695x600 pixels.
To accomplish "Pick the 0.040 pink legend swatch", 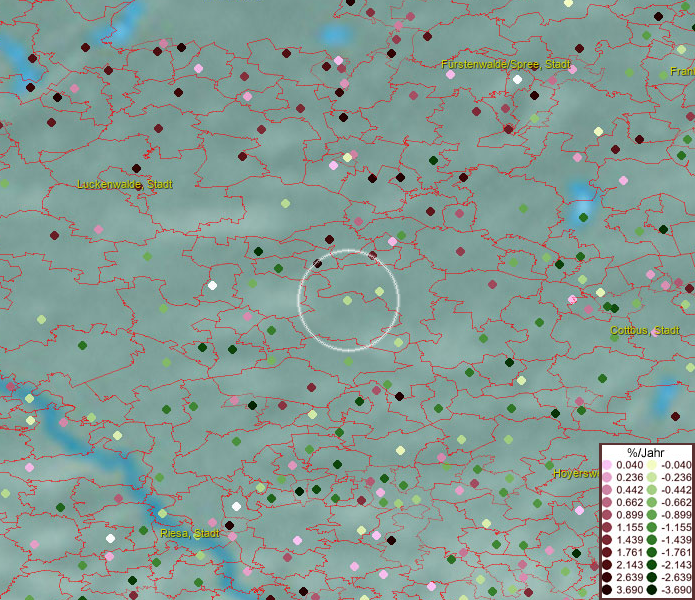I will 607,465.
